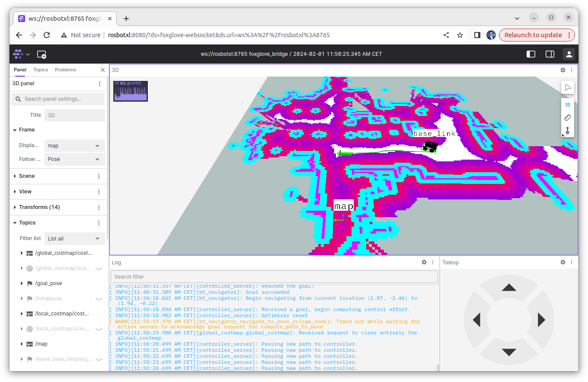Toggle the 3D perspective button
The width and height of the screenshot is (588, 382).
pos(568,105)
